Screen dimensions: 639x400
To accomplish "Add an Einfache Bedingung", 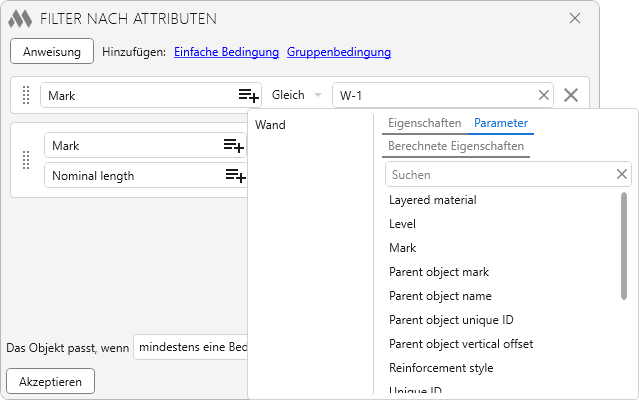I will [227, 52].
